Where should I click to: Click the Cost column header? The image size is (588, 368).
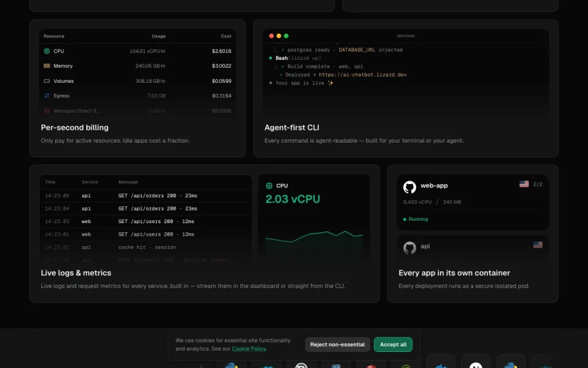[x=226, y=36]
